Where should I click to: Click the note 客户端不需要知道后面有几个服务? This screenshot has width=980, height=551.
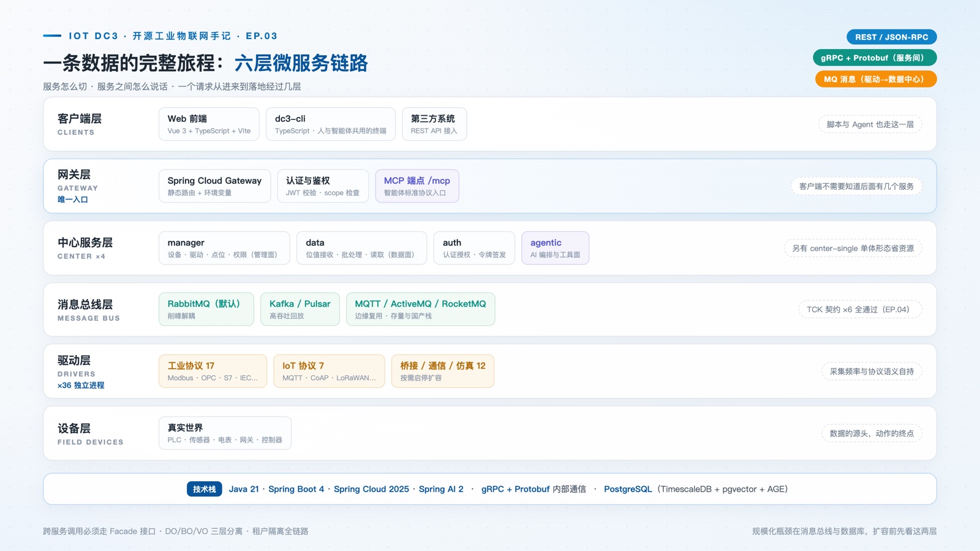pos(856,186)
